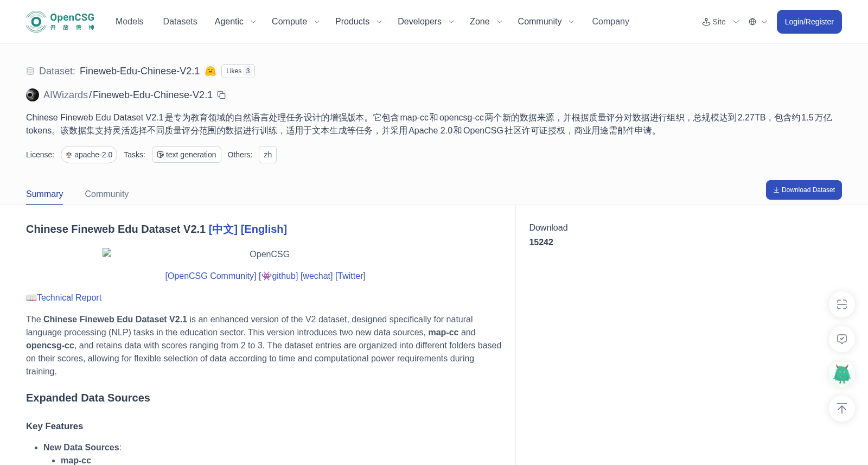Click the back-to-top arrow button
Screen dimensions: 868x465
coord(842,409)
